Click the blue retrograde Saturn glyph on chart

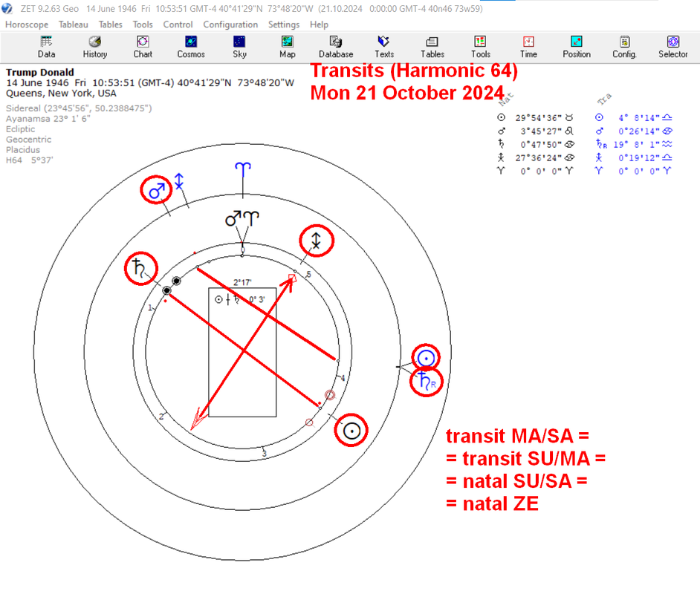(x=427, y=382)
